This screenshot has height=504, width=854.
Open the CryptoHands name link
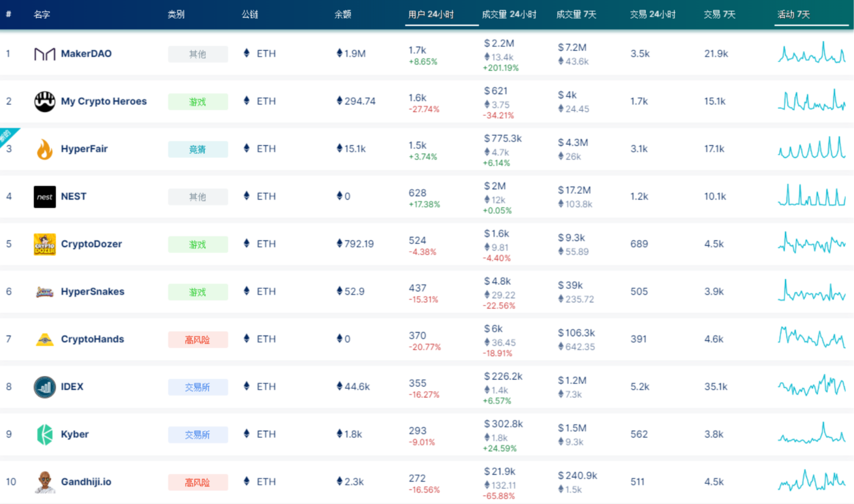[92, 339]
